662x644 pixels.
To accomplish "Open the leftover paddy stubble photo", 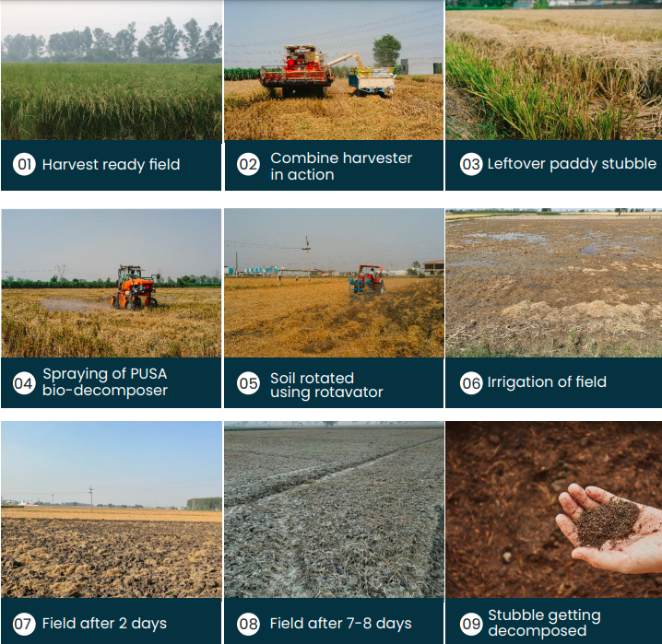I will pos(554,70).
